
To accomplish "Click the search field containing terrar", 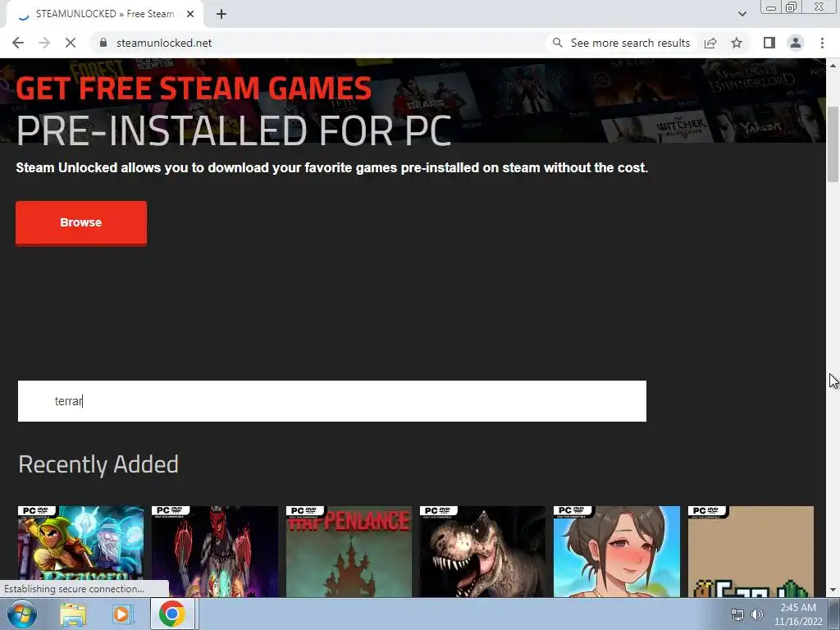I will 331,401.
